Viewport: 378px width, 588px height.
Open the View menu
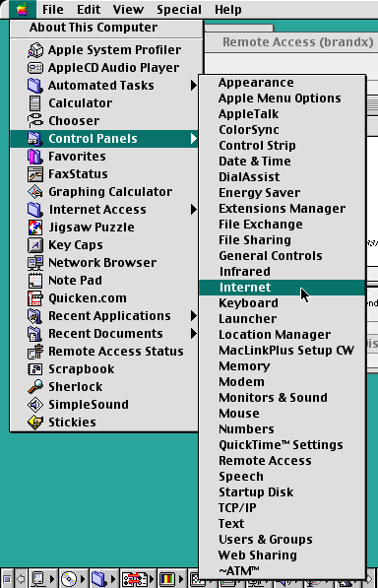[x=128, y=10]
